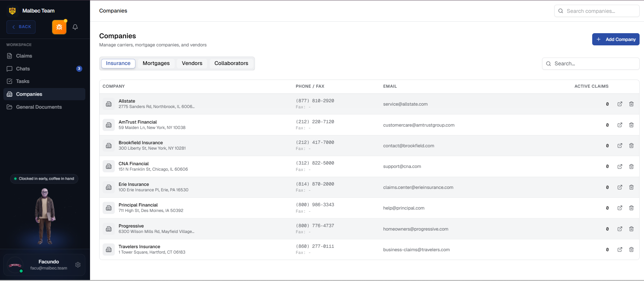644x281 pixels.
Task: Select Companies in the sidebar
Action: point(44,94)
